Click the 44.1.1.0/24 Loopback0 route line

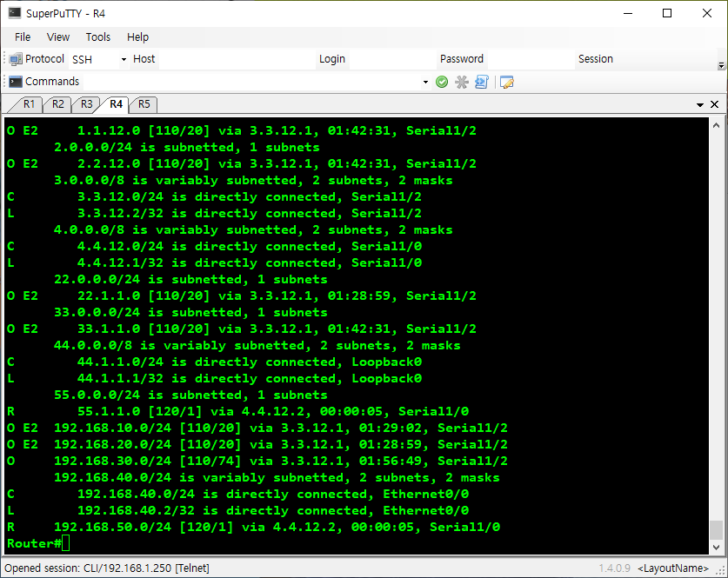[x=214, y=362]
